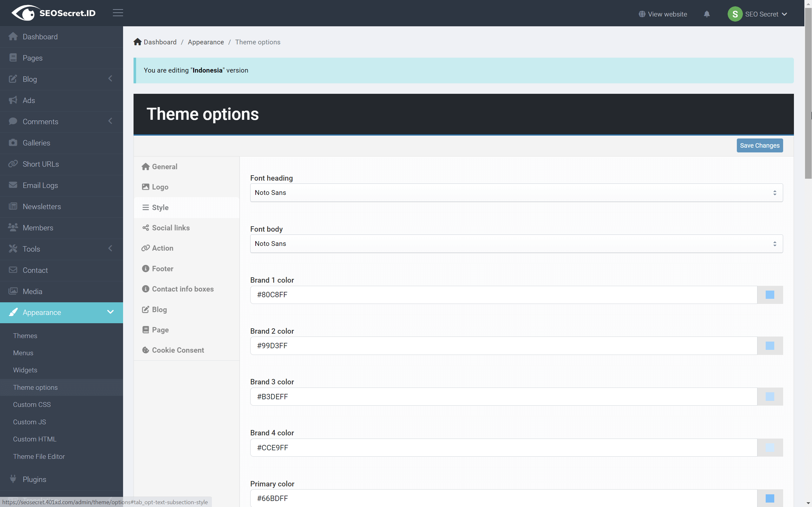Switch to the Footer tab

[162, 268]
